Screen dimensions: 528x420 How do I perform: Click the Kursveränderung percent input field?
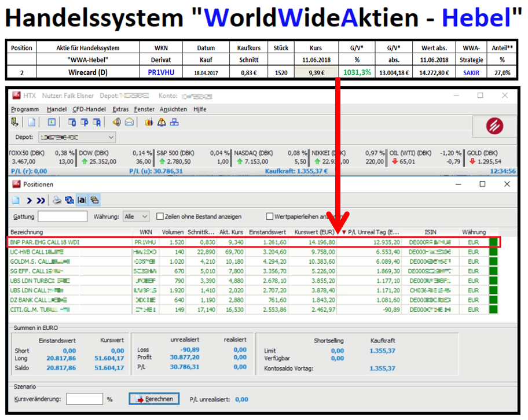[x=85, y=399]
